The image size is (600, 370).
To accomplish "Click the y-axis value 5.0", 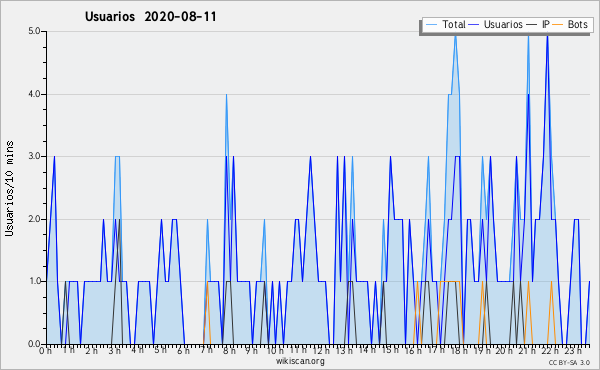I will (x=34, y=31).
